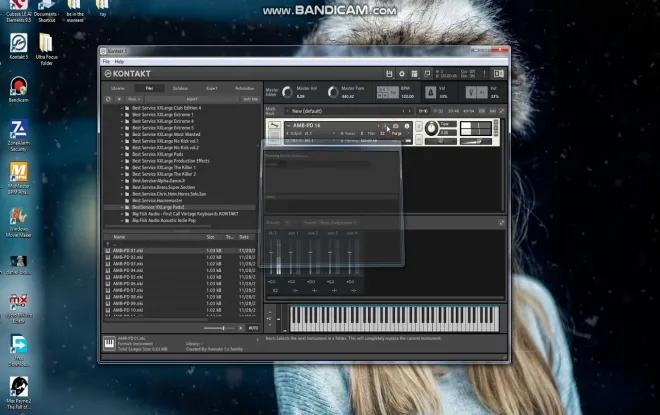This screenshot has height=415, width=660.
Task: Click the refresh icon in the Files browser
Action: click(108, 99)
